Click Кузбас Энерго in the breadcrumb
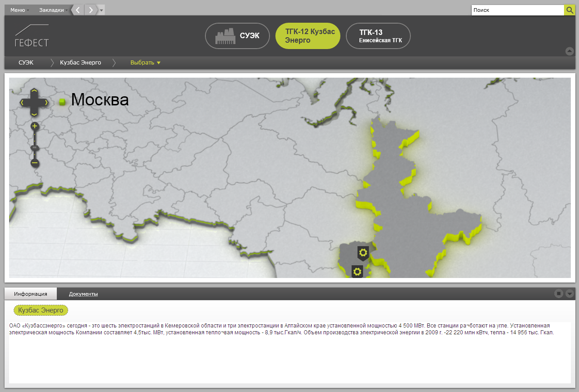 [x=80, y=63]
